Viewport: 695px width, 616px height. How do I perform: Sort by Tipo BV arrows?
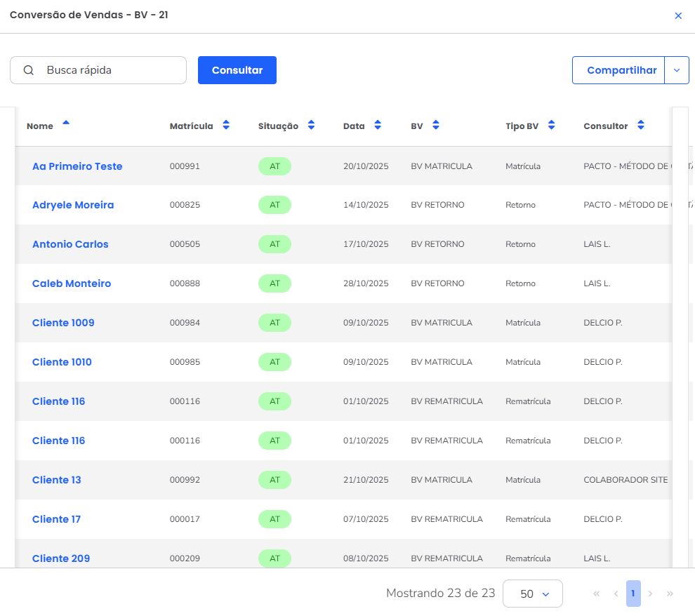pos(551,126)
